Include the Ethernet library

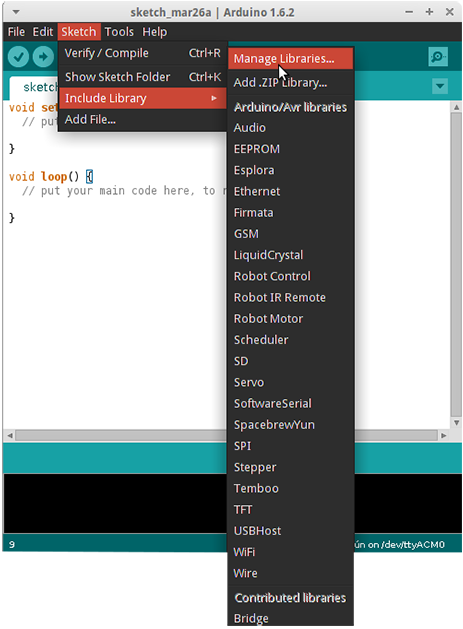(290, 192)
